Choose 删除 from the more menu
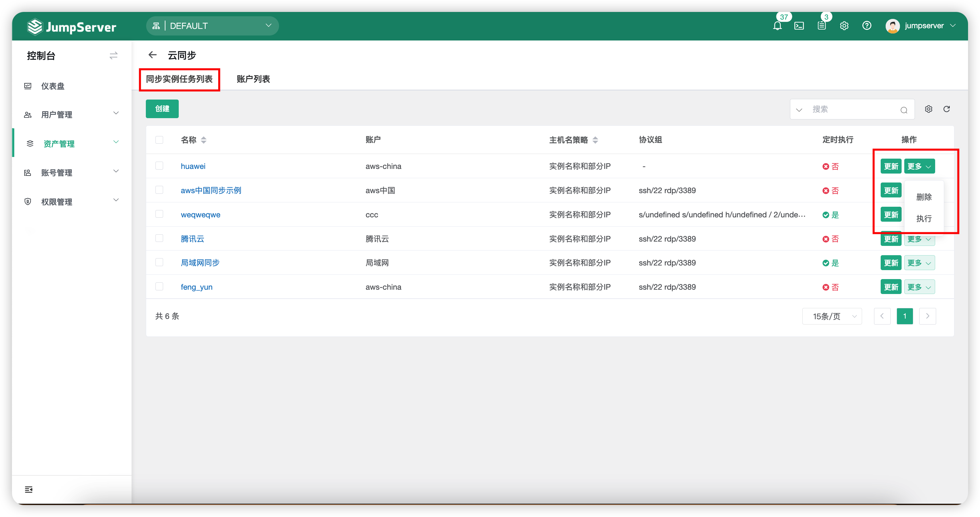Screen dimensions: 980x517 (924, 197)
